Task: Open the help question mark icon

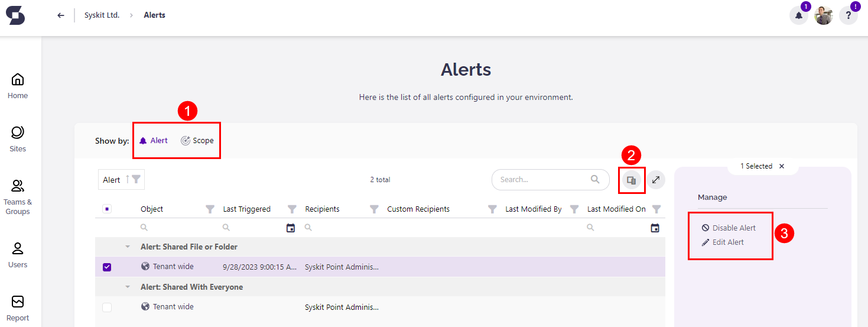Action: coord(849,15)
